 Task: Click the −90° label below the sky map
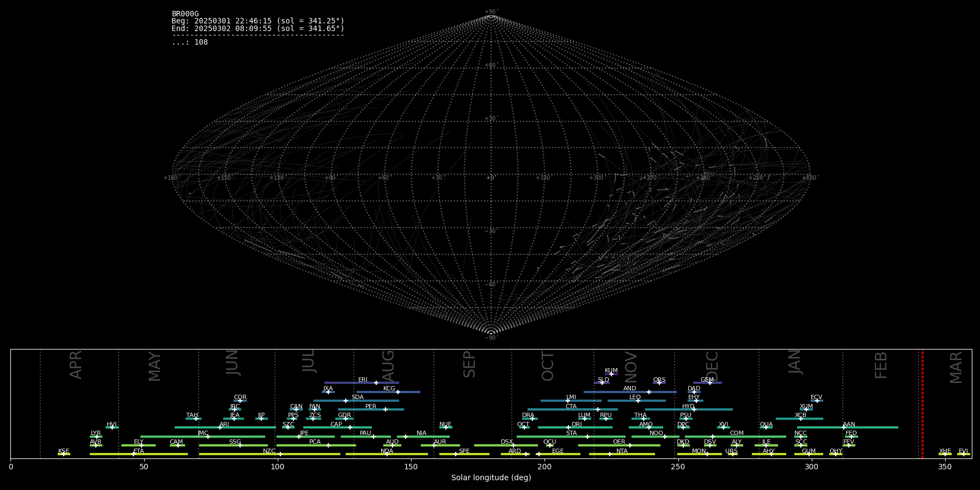coord(491,338)
